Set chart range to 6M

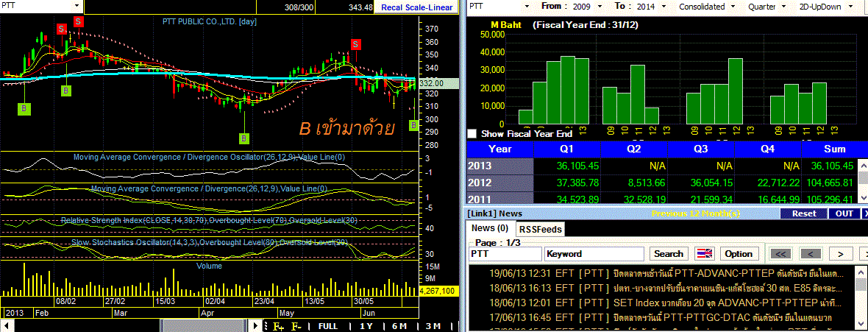point(399,326)
